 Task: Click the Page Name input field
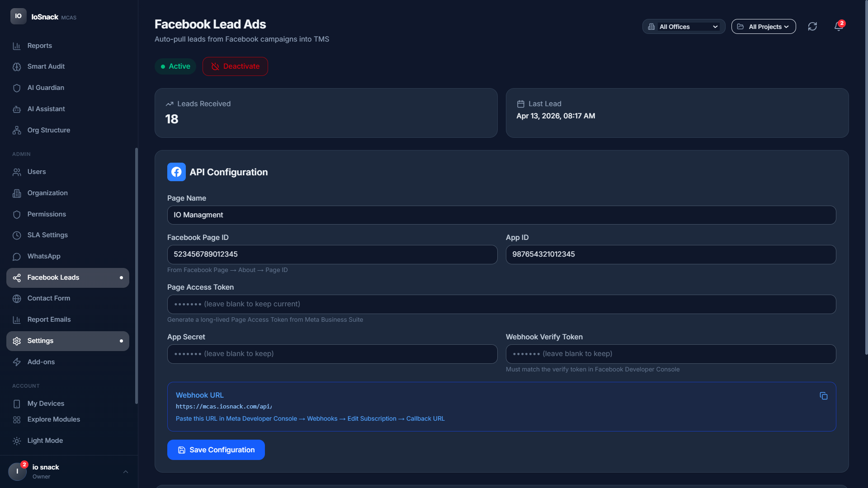(x=501, y=215)
